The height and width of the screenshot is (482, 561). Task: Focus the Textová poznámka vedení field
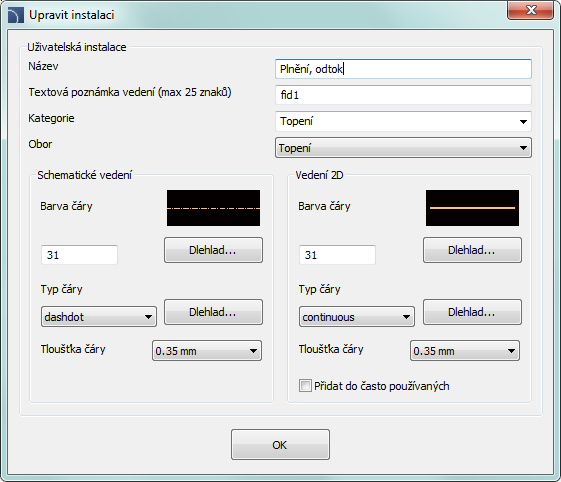coord(403,95)
